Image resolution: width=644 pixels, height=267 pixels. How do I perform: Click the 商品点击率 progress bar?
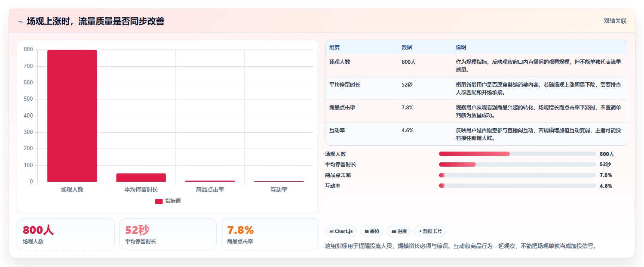coord(518,175)
